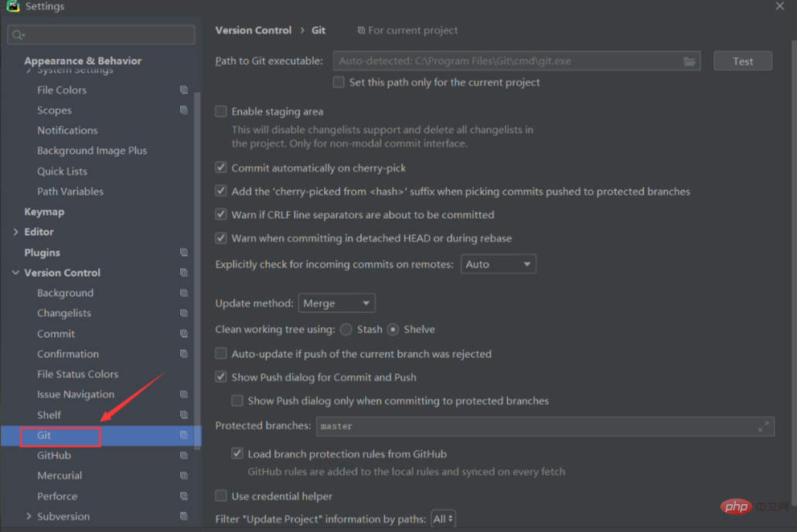
Task: Open the Keymap settings page
Action: (x=44, y=212)
